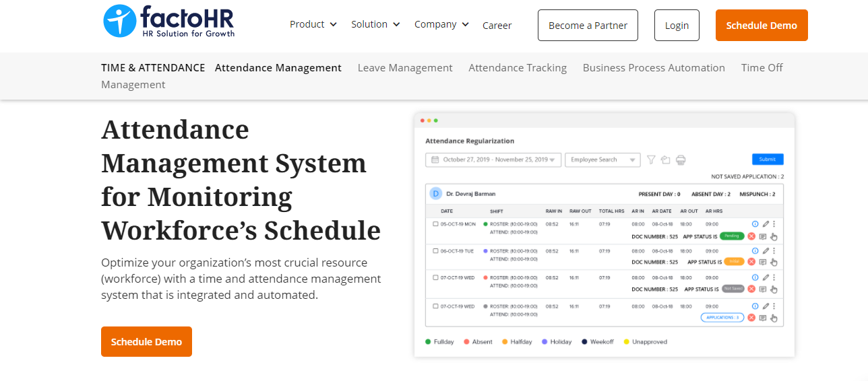Click the red Absent legend dot
Screen dimensions: 868x381
[x=466, y=342]
